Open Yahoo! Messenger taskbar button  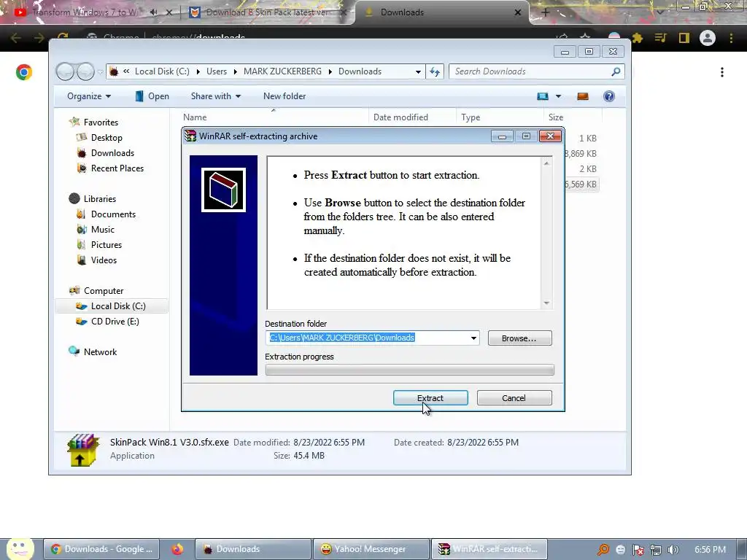click(371, 549)
